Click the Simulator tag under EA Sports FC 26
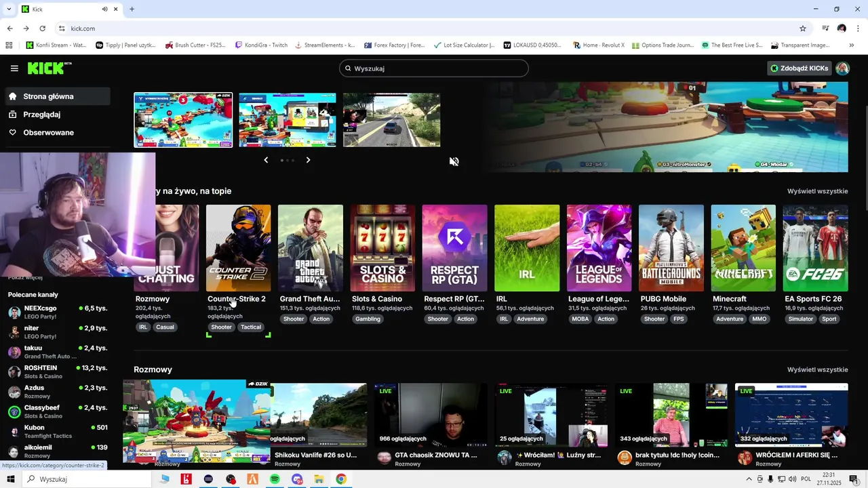 click(800, 319)
